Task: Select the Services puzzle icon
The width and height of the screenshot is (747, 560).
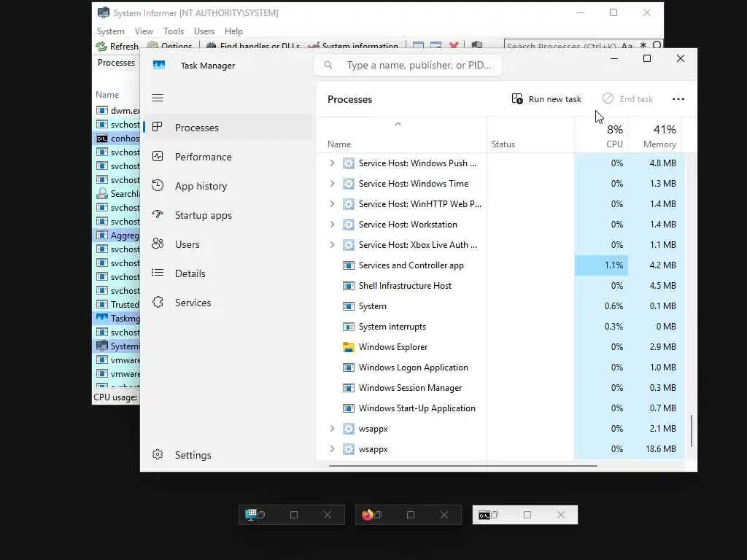Action: point(158,302)
